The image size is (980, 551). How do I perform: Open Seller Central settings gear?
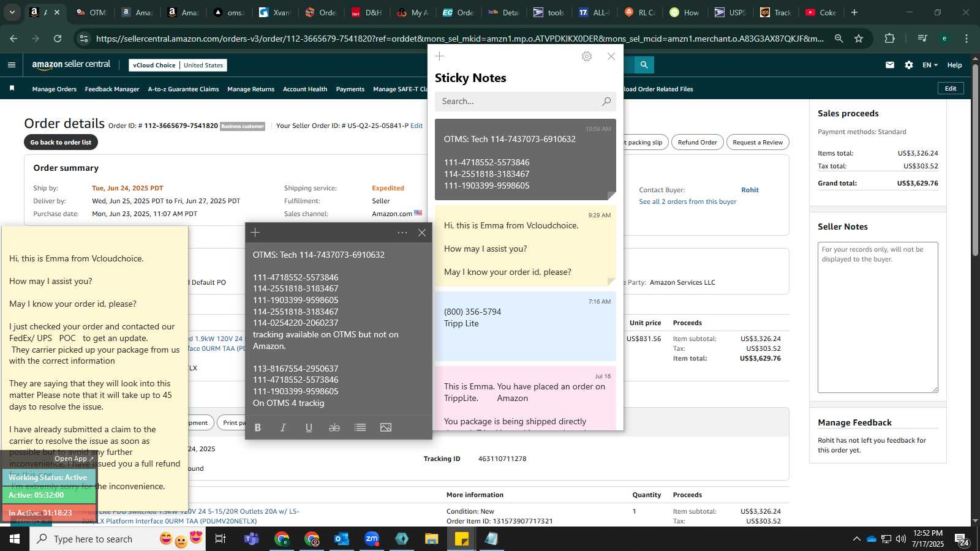point(909,65)
